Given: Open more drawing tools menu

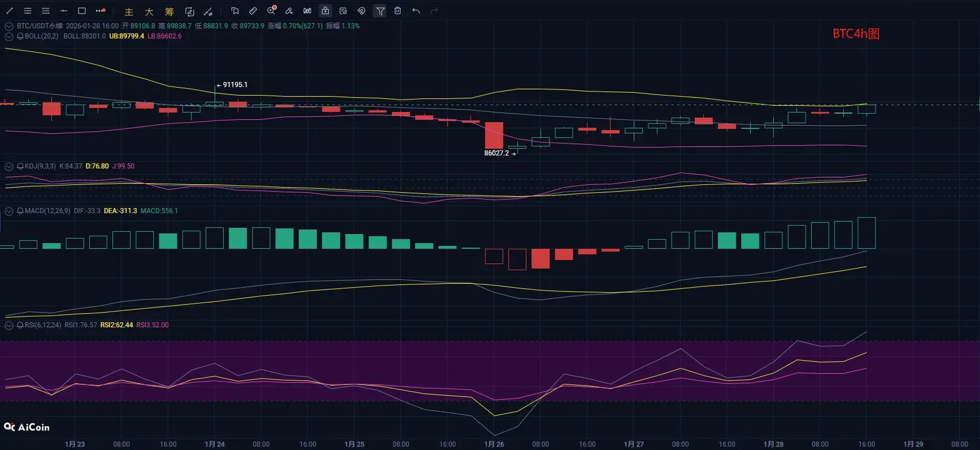Looking at the screenshot, I should 101,11.
